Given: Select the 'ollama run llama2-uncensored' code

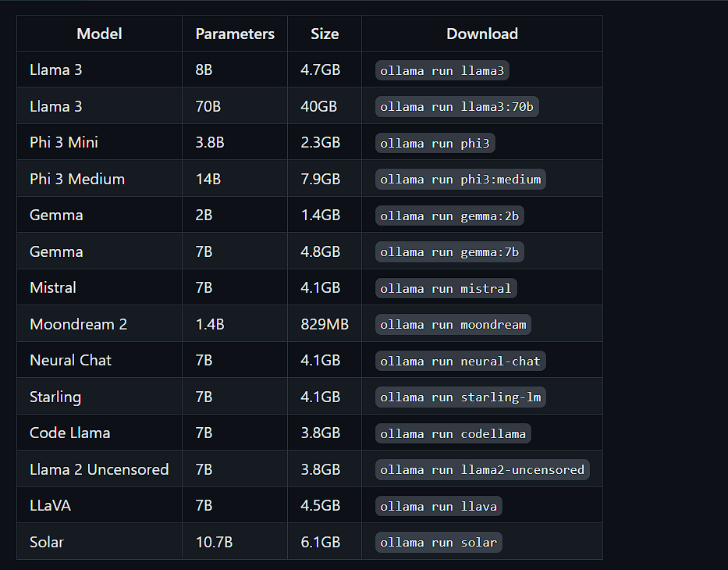Looking at the screenshot, I should [x=482, y=469].
